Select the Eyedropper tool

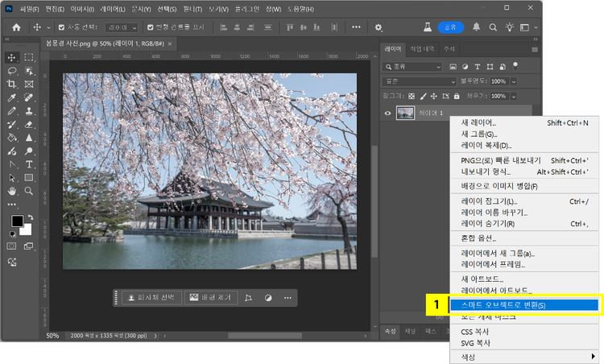pyautogui.click(x=12, y=97)
